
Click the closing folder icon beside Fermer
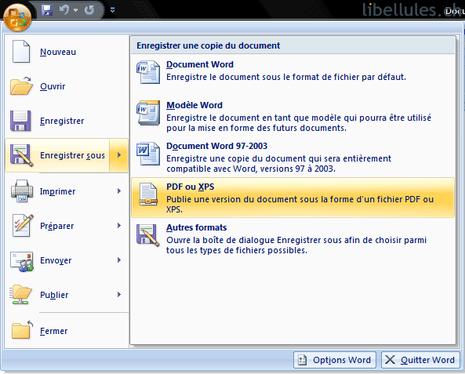[22, 330]
